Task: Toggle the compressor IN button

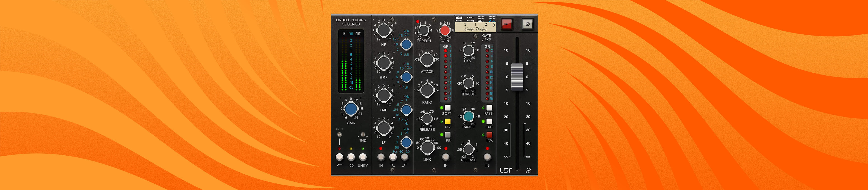Action: point(446,157)
